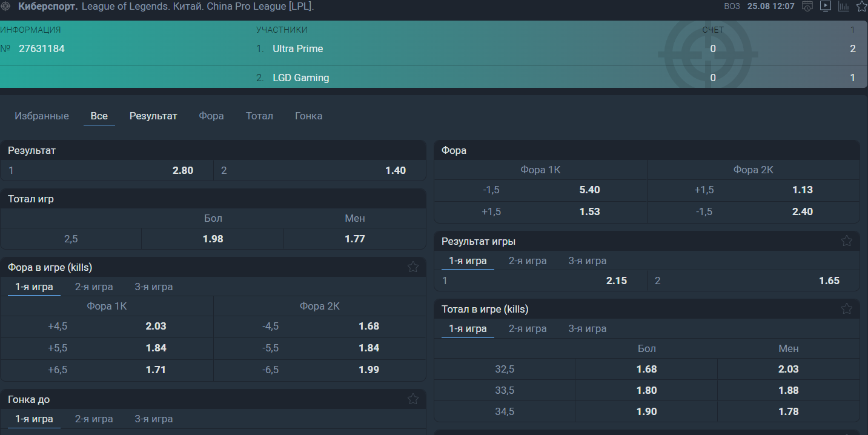Select 3-я игра in Тотал в игре (kills)
868x435 pixels.
[x=587, y=328]
